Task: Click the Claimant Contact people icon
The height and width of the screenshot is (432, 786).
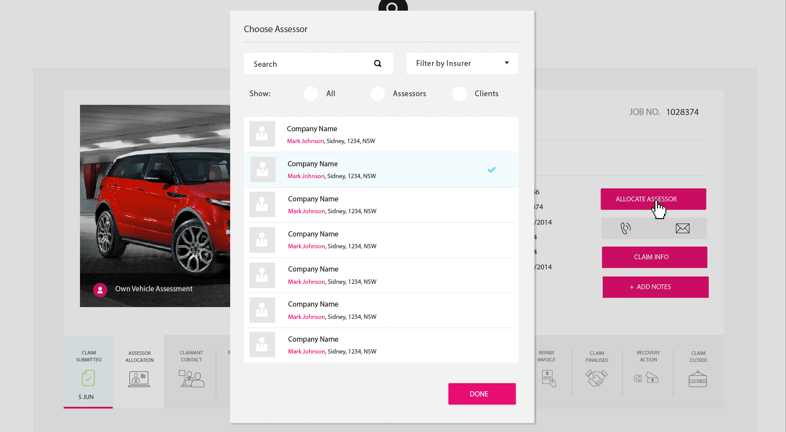Action: pyautogui.click(x=191, y=378)
